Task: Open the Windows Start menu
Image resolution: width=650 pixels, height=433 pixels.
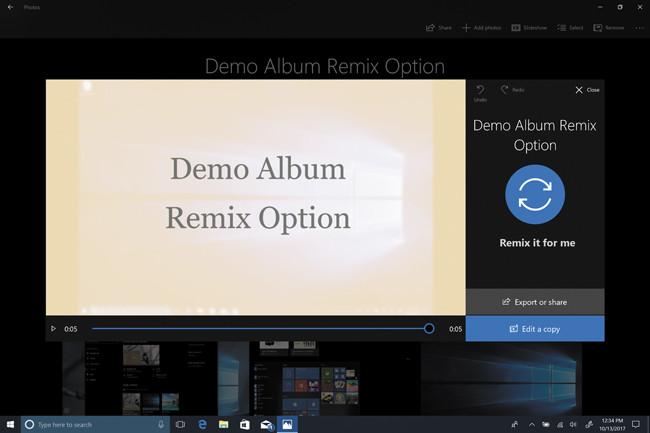Action: click(9, 424)
